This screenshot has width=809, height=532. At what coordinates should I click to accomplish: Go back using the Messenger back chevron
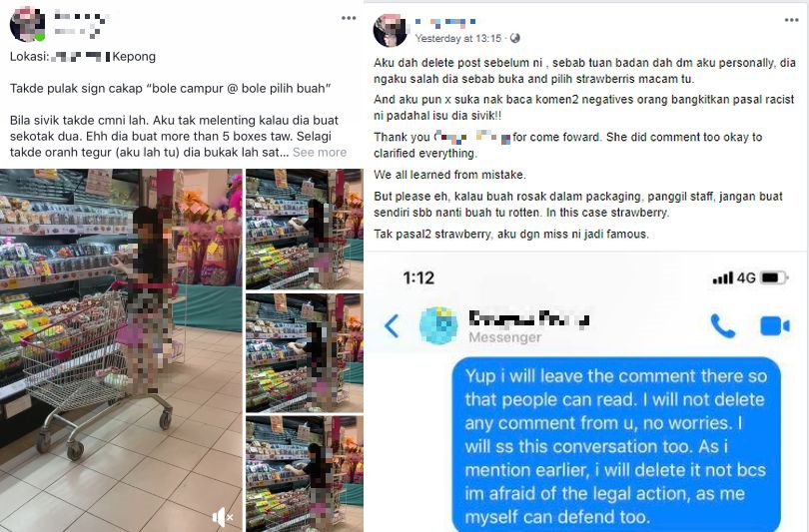point(392,325)
